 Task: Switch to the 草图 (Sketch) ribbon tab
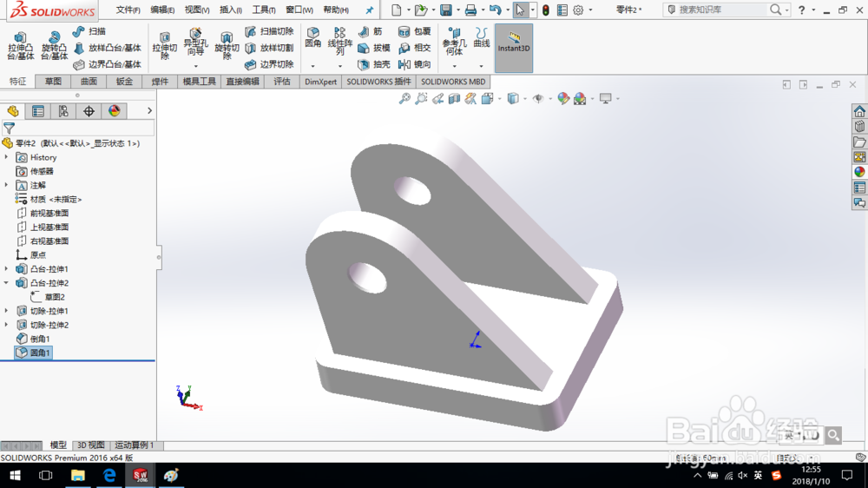(x=53, y=82)
